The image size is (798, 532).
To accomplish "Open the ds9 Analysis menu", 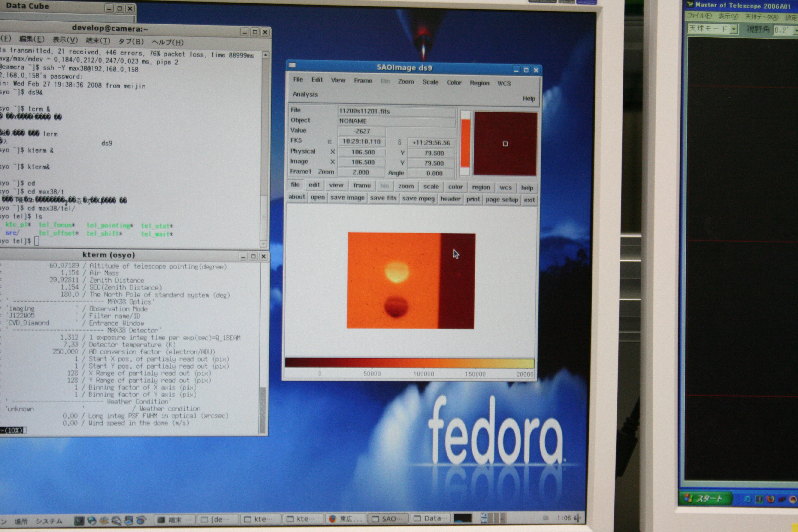I will click(x=305, y=94).
